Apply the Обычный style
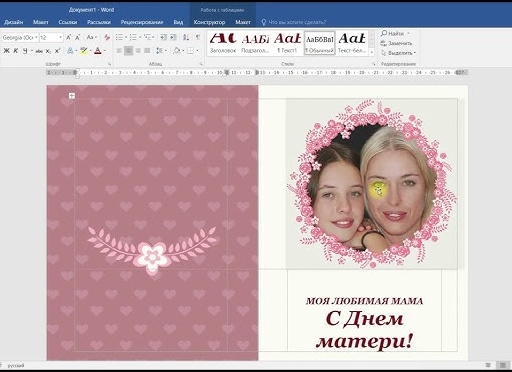 [319, 43]
